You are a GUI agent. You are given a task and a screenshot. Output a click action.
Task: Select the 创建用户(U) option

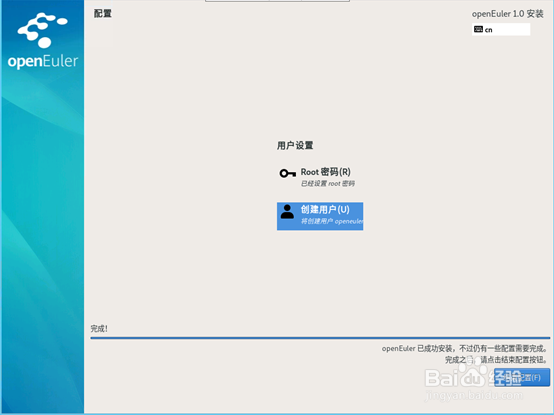320,216
